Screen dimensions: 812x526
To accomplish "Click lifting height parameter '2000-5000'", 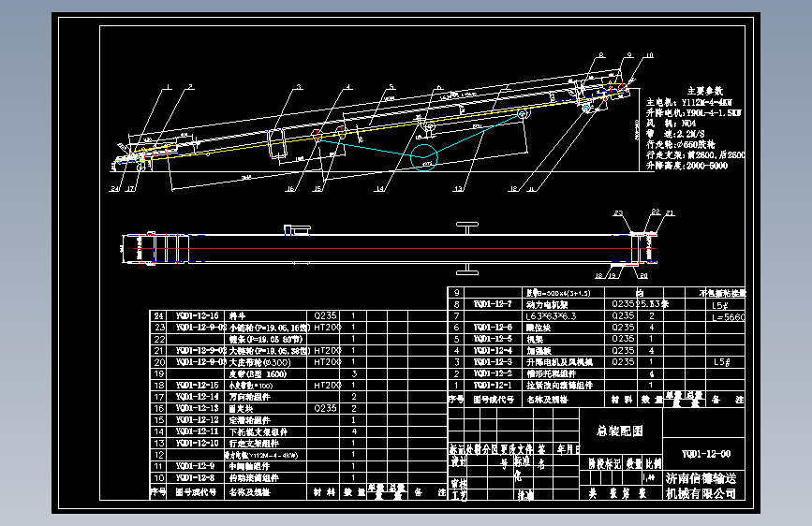I will pyautogui.click(x=707, y=166).
